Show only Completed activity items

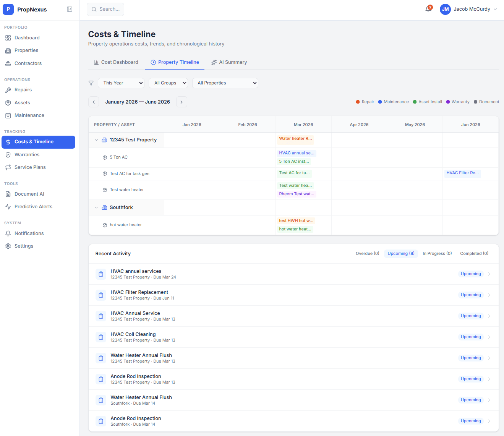click(474, 253)
